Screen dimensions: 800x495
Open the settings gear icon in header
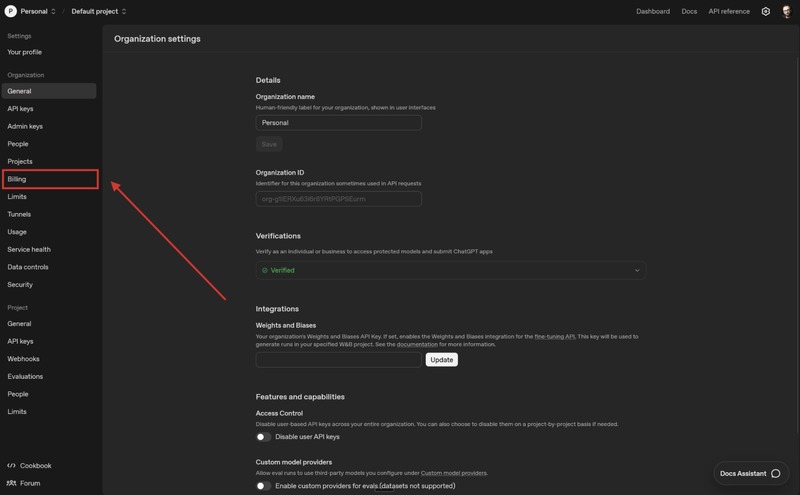click(x=765, y=11)
